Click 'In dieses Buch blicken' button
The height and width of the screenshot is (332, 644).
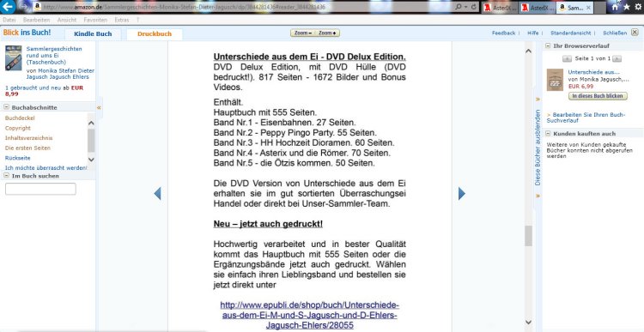point(598,96)
